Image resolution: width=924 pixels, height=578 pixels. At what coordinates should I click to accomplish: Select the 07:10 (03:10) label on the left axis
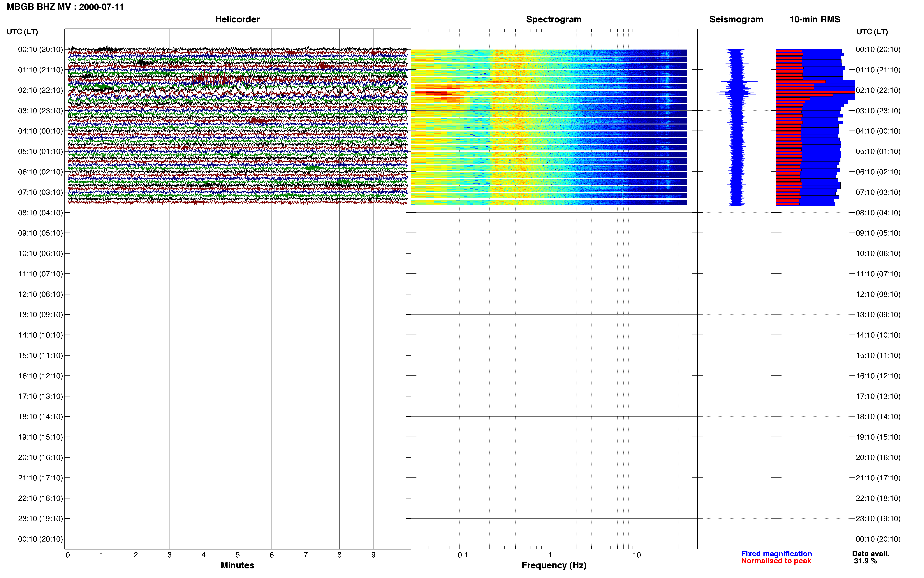[x=41, y=192]
